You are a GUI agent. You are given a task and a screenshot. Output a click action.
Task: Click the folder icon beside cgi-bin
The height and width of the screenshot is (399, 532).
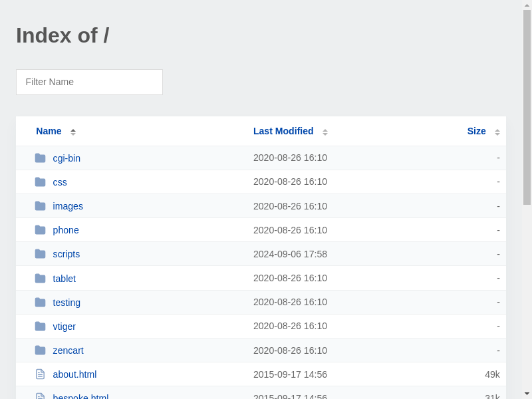(x=40, y=158)
